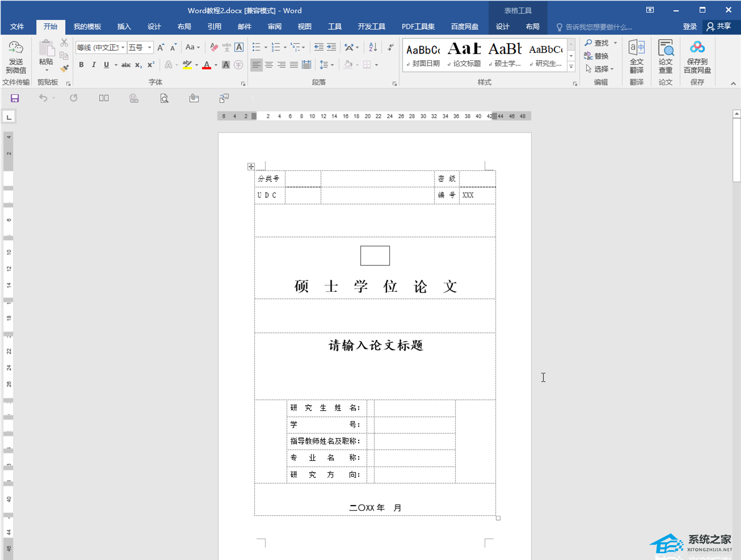Open the bullets list dropdown arrow
The height and width of the screenshot is (560, 741).
pyautogui.click(x=266, y=48)
